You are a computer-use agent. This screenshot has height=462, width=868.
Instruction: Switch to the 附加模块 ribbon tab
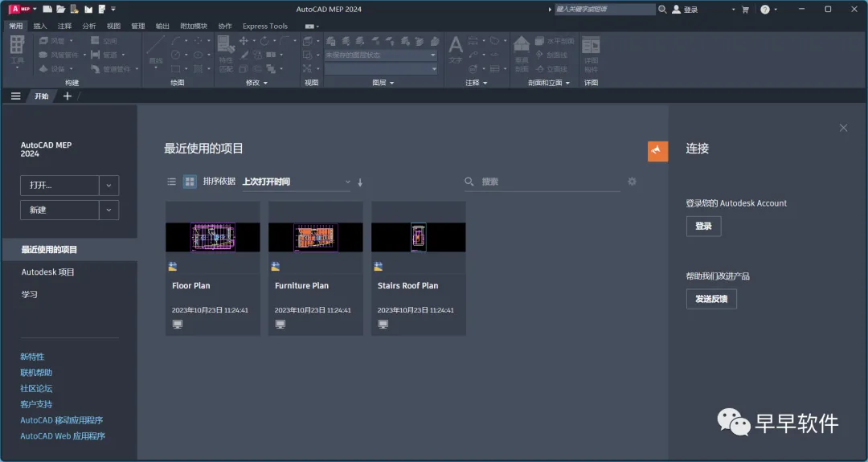(x=194, y=26)
